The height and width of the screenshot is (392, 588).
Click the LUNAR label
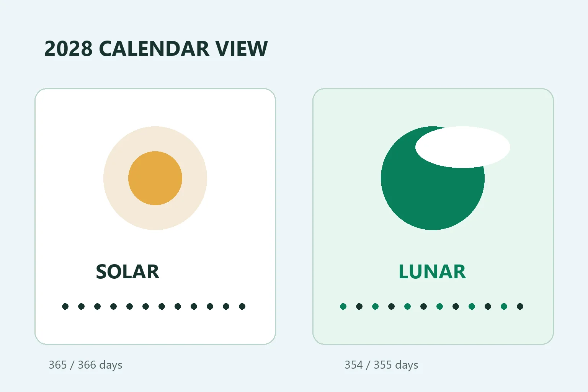click(432, 272)
